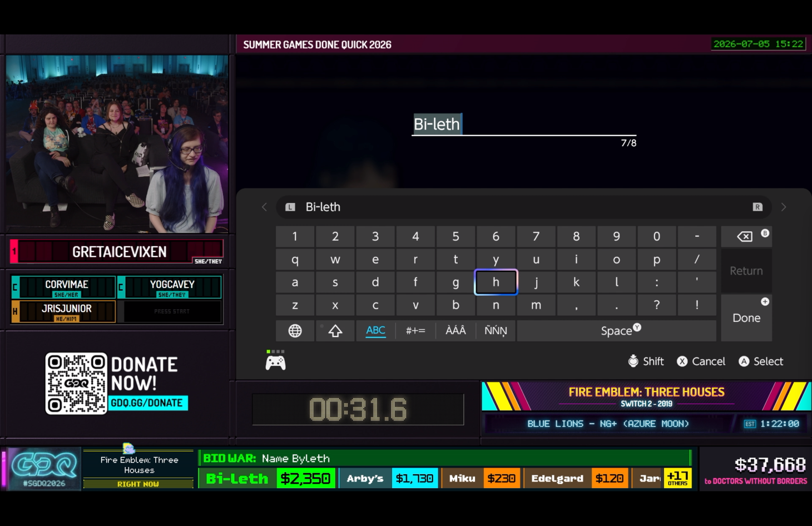Tap the colon key

(657, 282)
